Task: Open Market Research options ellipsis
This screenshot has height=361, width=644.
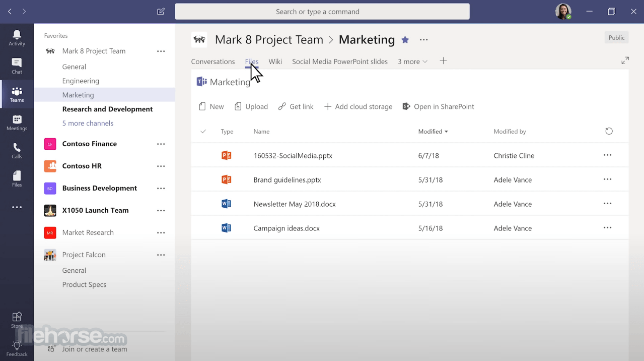Action: 161,232
